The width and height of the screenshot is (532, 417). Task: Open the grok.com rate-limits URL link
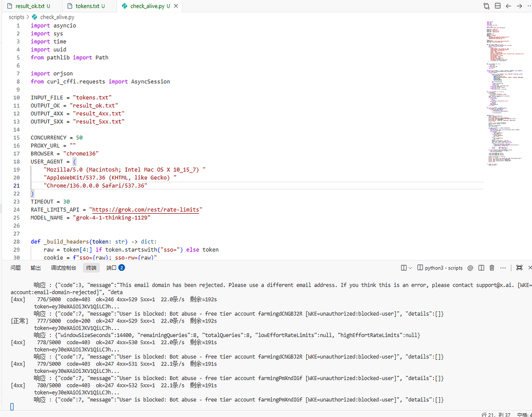point(145,210)
